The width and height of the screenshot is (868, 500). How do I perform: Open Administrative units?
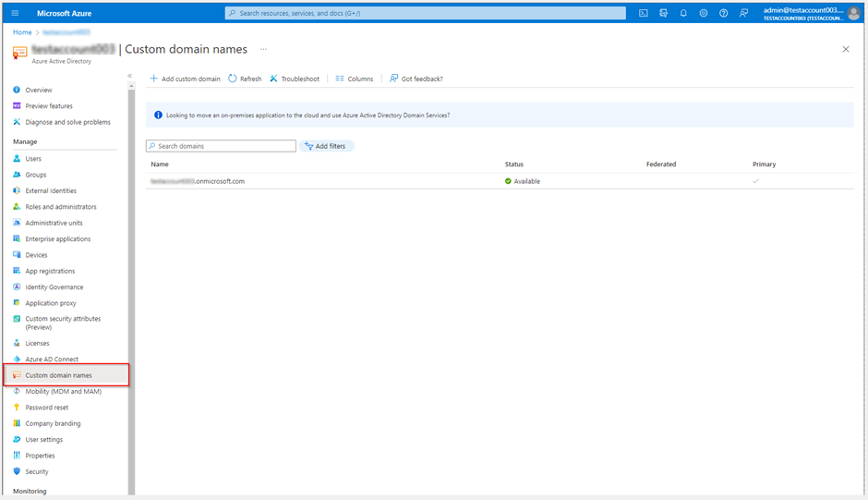(x=48, y=223)
